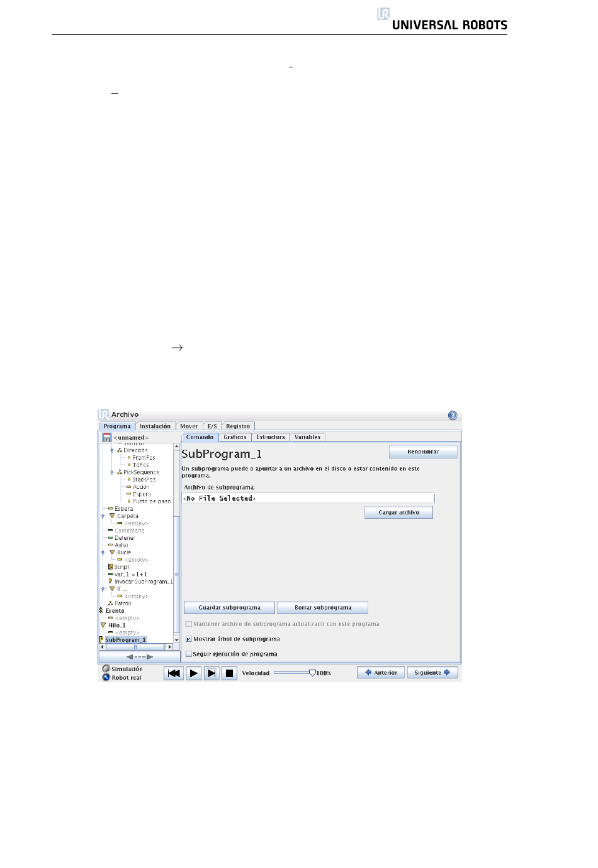Select the var_1:=1+1 assignment node
The image size is (598, 868).
[130, 574]
